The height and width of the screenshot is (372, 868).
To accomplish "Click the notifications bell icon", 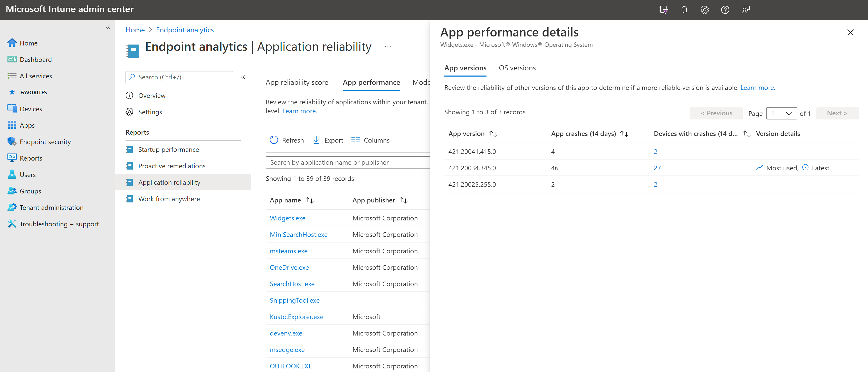I will tap(684, 10).
